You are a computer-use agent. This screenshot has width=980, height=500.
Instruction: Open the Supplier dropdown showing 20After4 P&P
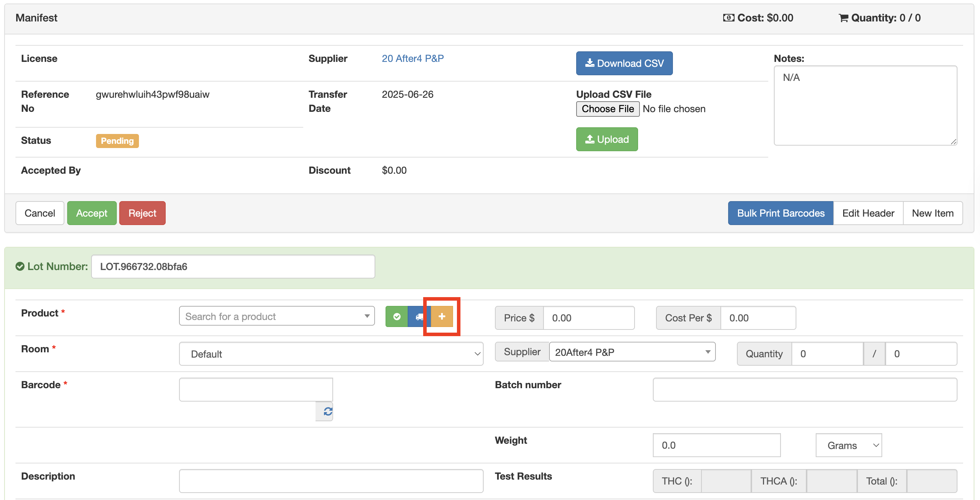coord(632,352)
